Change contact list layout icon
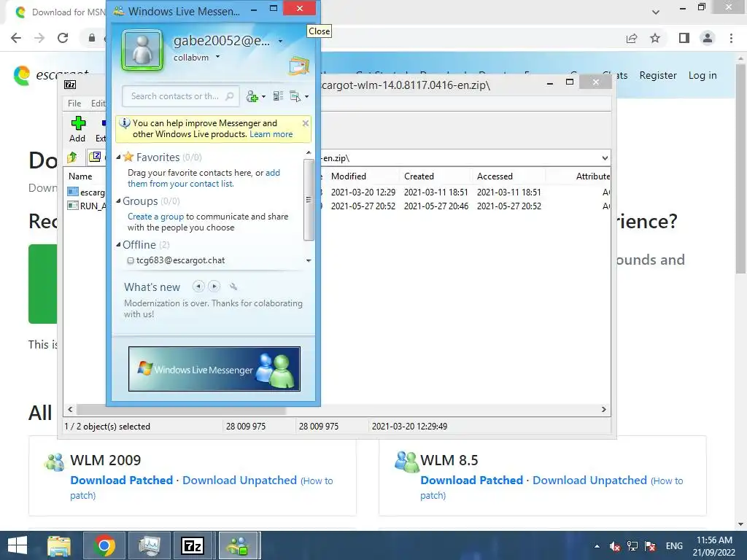 [x=278, y=96]
